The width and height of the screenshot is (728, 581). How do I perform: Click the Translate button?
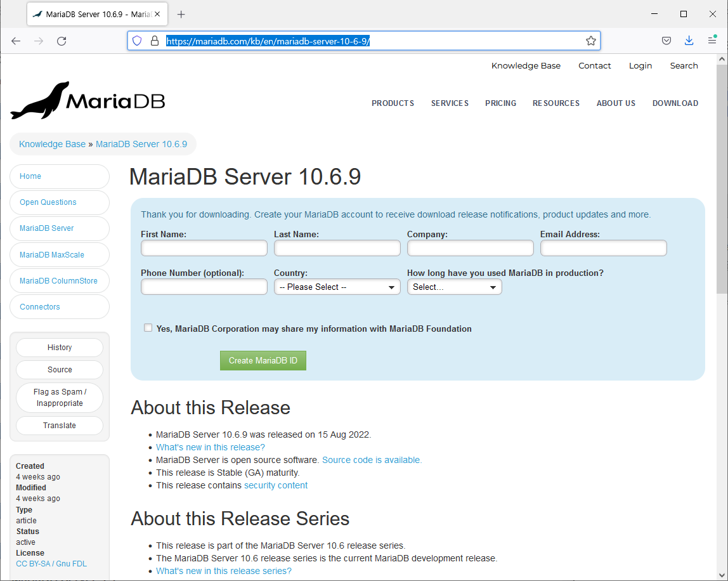60,426
